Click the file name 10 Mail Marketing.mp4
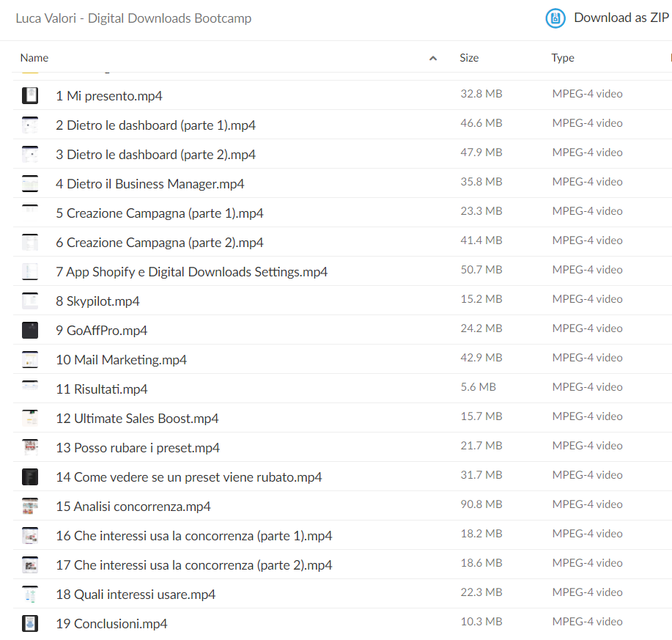The width and height of the screenshot is (672, 640). 122,360
